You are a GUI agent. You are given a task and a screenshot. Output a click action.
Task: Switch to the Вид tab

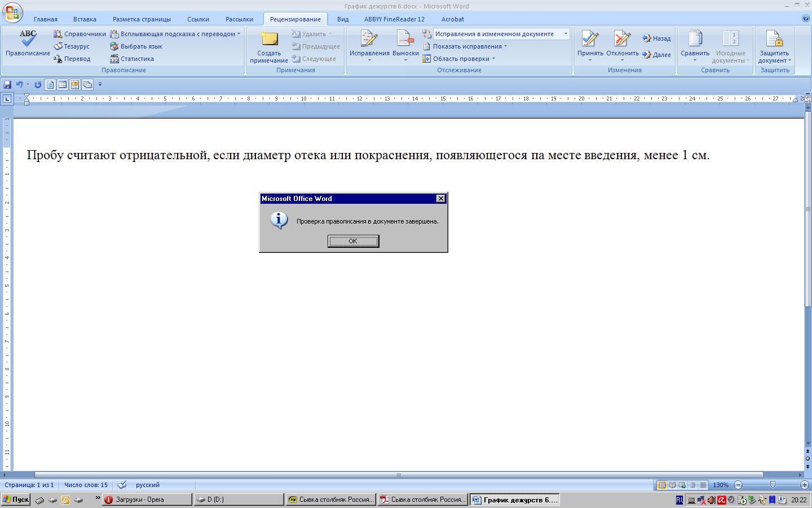343,19
